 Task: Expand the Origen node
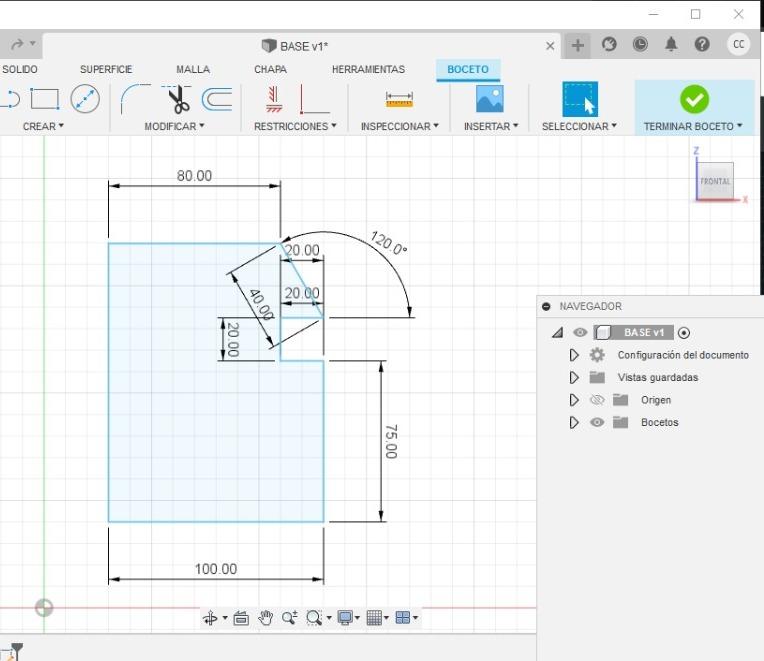(x=574, y=400)
